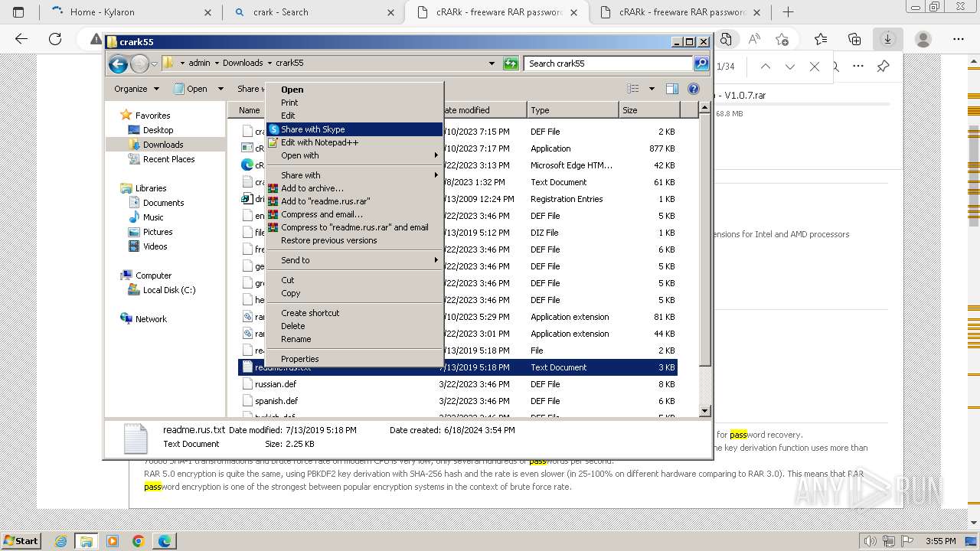Open Explorer help icon
Viewport: 980px width, 551px height.
coord(694,89)
